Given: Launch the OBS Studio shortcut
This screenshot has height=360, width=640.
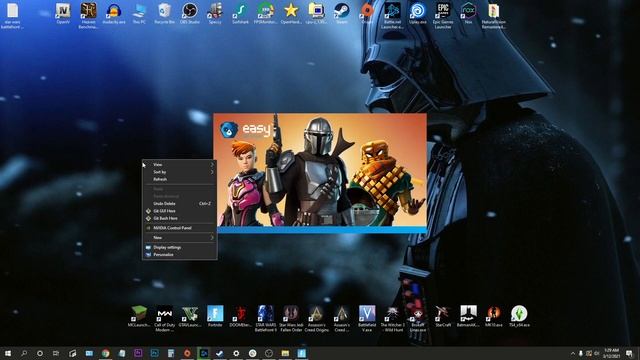Looking at the screenshot, I should [190, 14].
